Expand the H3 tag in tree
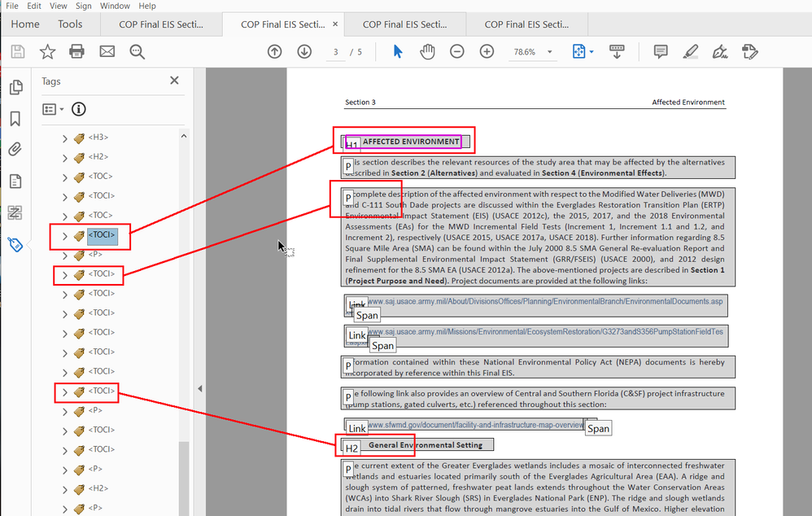Image resolution: width=812 pixels, height=516 pixels. [65, 138]
